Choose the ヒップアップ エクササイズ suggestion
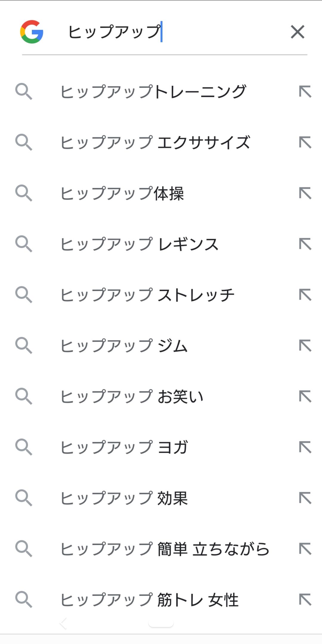Image resolution: width=322 pixels, height=644 pixels. click(x=155, y=143)
